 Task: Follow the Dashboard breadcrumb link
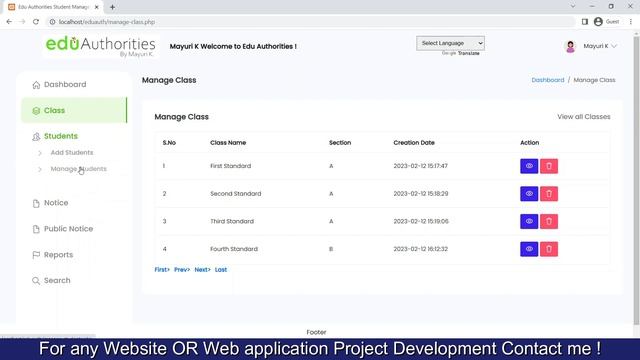click(x=547, y=80)
